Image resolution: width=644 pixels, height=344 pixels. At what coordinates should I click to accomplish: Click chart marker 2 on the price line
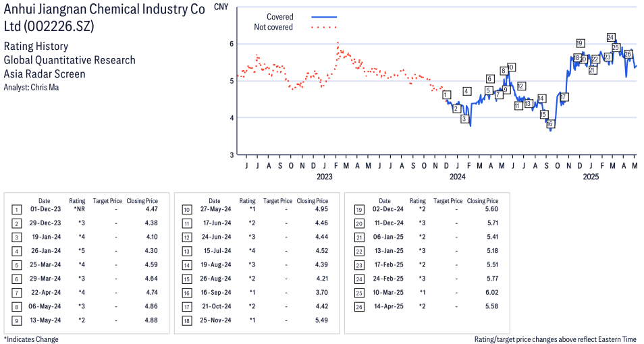tap(456, 109)
